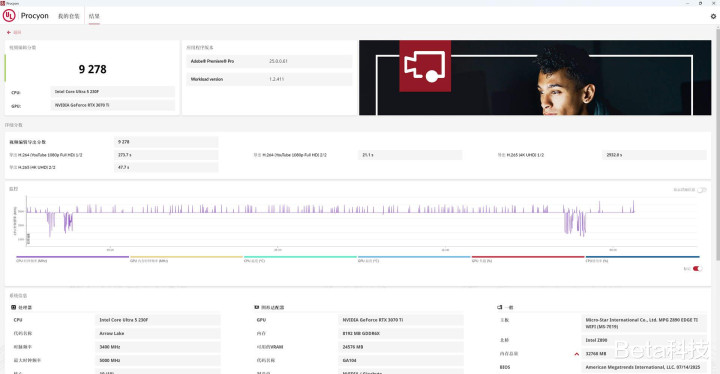Toggle the red GPU load legend line
This screenshot has height=374, width=720.
(528, 259)
